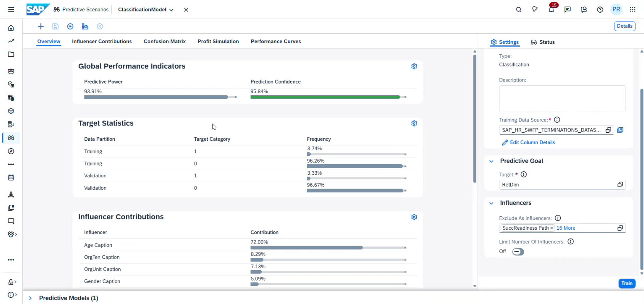Switch to the Confusion Matrix tab
The height and width of the screenshot is (304, 644).
click(165, 42)
